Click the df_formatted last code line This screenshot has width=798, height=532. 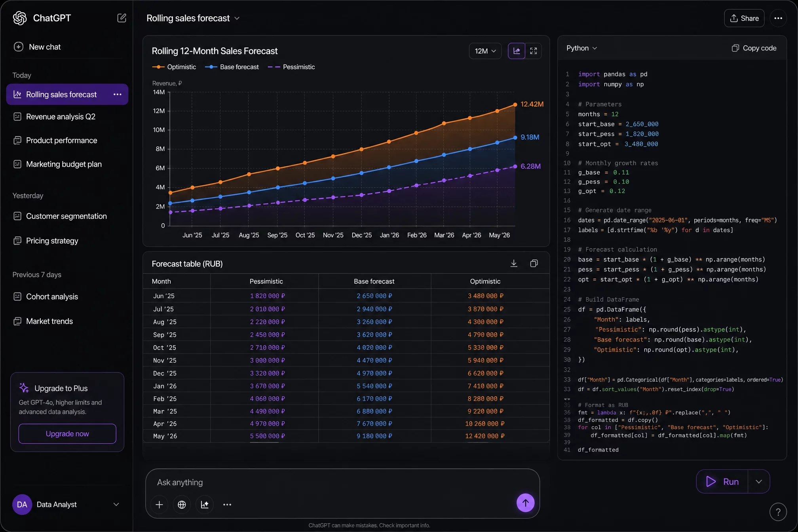[x=598, y=450]
